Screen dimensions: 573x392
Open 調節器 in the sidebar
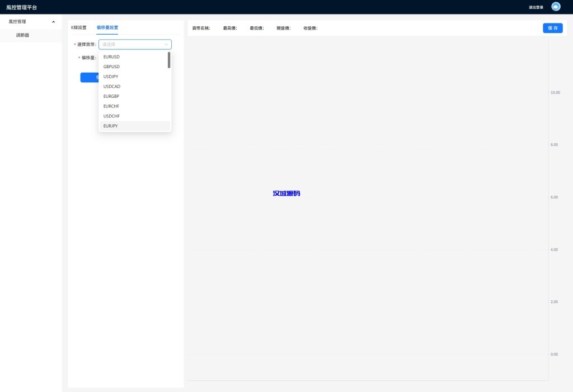click(x=23, y=35)
